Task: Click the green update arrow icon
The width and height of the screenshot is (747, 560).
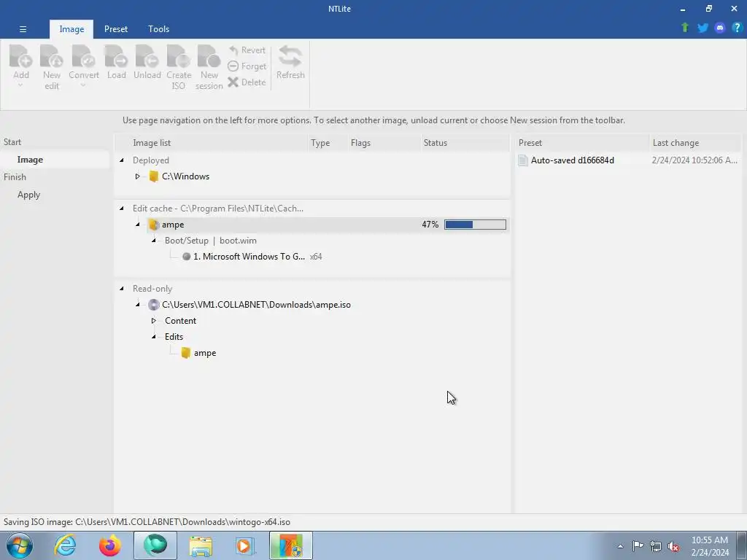Action: (x=685, y=28)
